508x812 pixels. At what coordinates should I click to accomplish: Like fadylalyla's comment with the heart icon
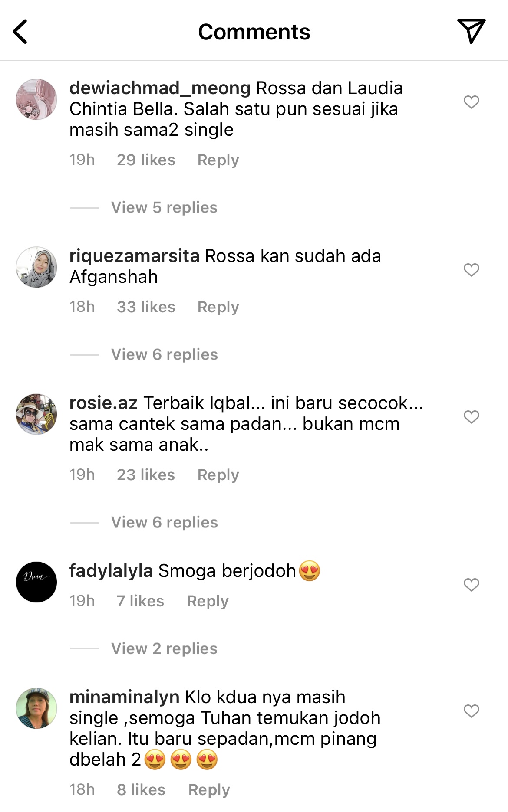[x=471, y=585]
